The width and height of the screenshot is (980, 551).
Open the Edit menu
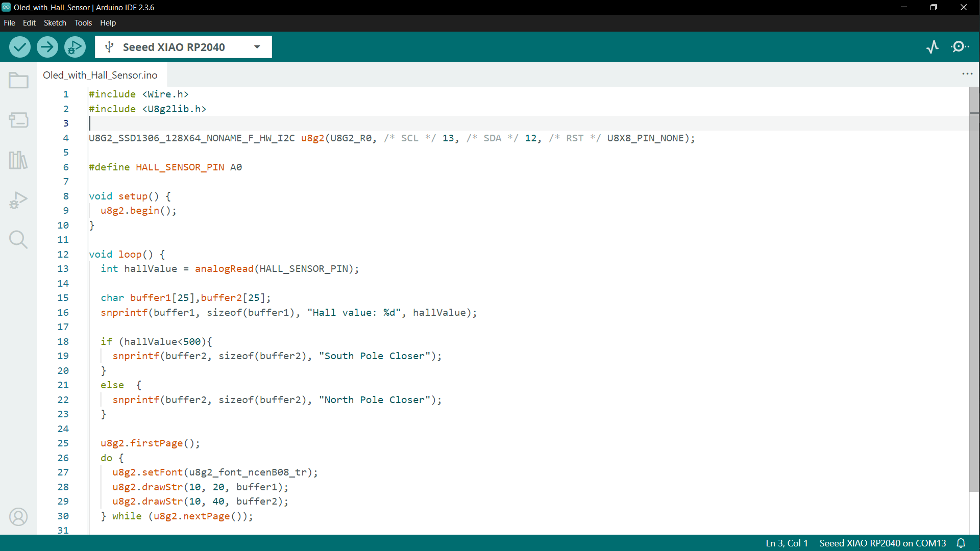(x=29, y=23)
